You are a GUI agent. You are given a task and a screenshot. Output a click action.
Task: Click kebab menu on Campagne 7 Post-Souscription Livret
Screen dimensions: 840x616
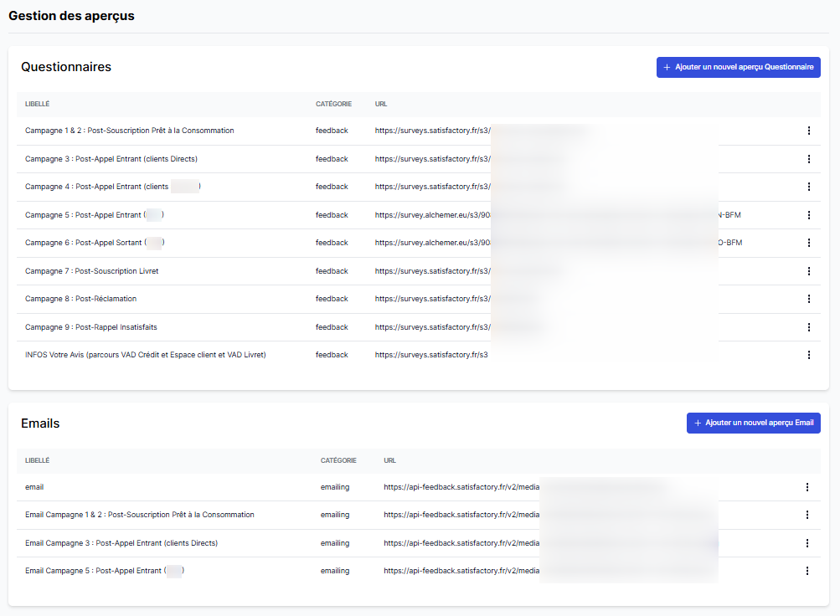[x=808, y=271]
